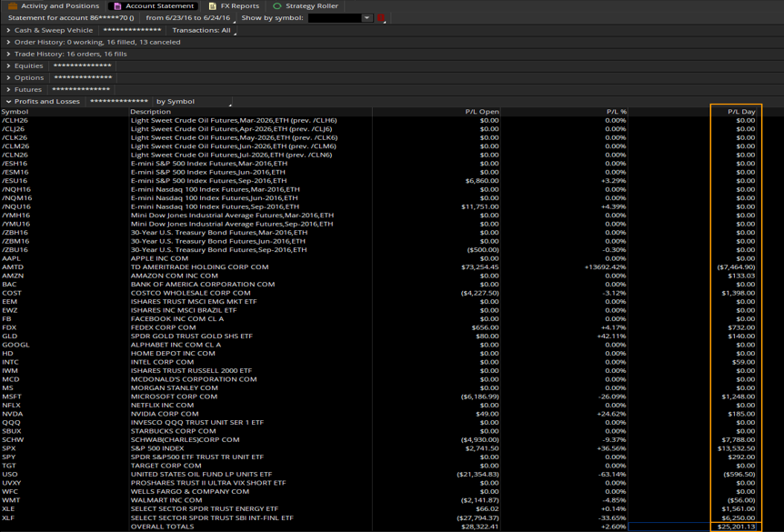Select the /ESU16 symbol row
Viewport: 784px width, 532px height.
point(392,181)
